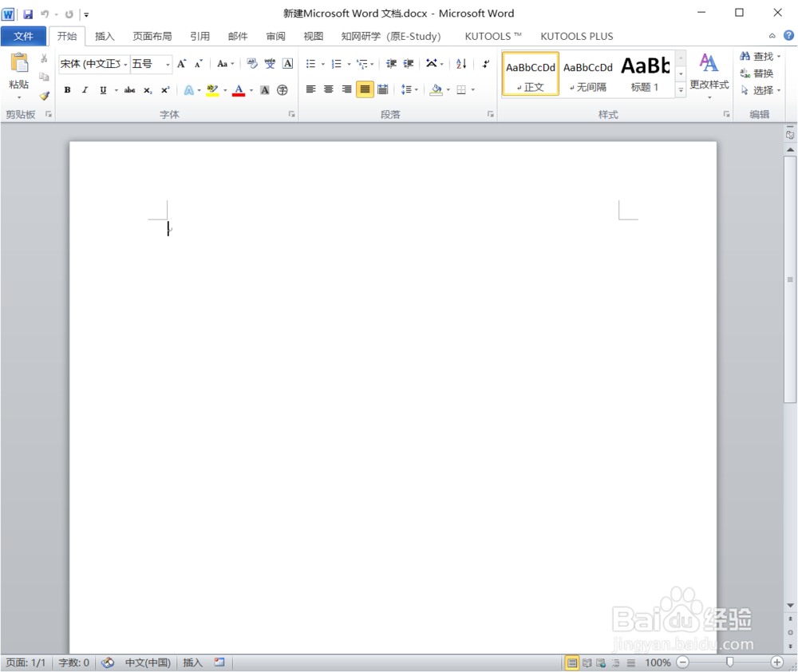Click the Save icon in quick access
The height and width of the screenshot is (672, 798).
28,14
